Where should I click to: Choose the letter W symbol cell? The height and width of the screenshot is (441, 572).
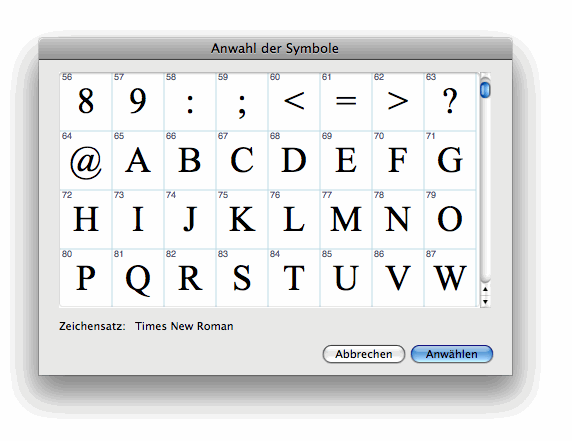click(x=450, y=278)
